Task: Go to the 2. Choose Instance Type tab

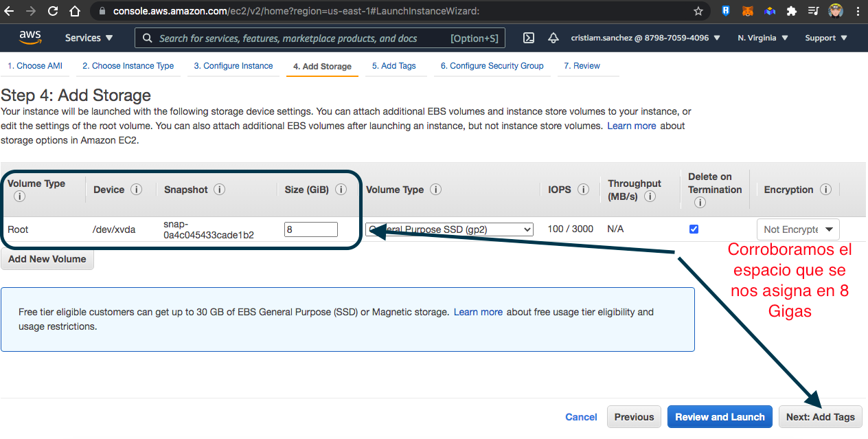Action: tap(128, 66)
